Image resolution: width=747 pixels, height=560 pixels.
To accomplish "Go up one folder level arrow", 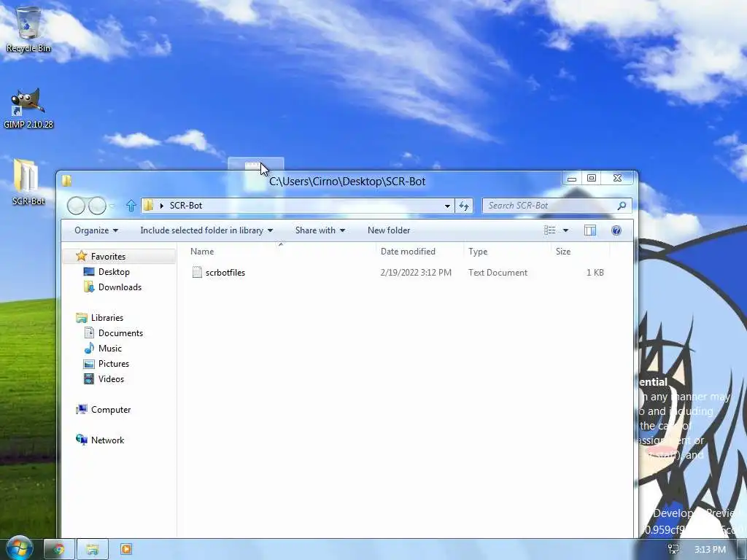I will click(x=131, y=206).
